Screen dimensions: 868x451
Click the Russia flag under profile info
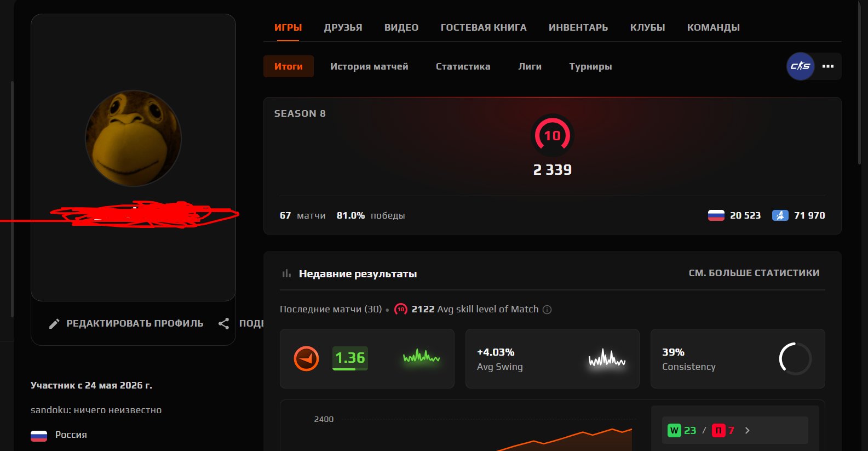pos(39,436)
